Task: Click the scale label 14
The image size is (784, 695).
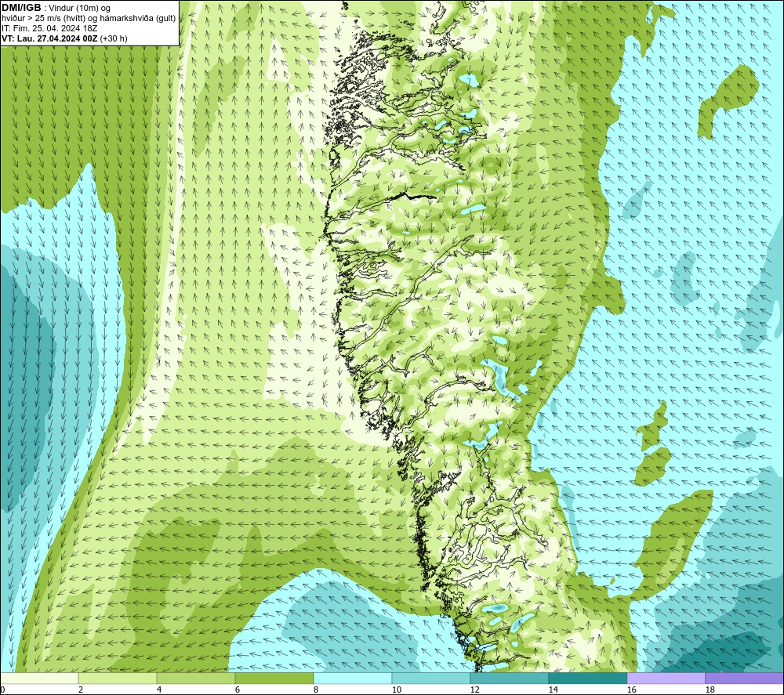Action: point(553,690)
